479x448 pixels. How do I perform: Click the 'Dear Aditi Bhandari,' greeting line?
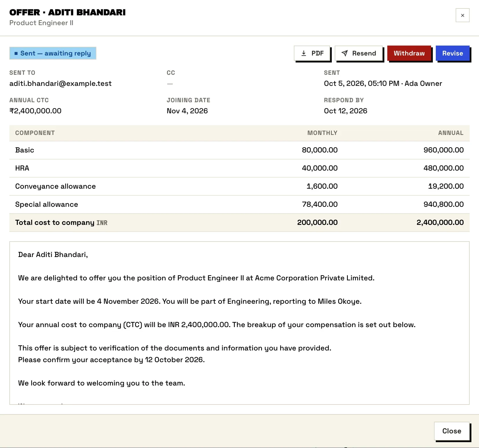click(x=53, y=255)
